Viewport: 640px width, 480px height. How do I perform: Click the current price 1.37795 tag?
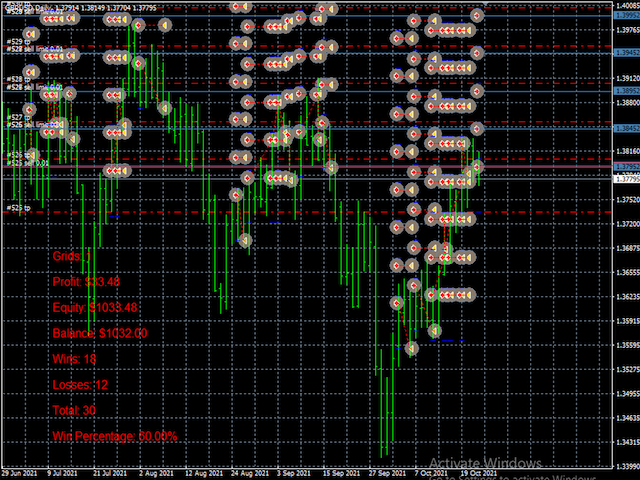coord(627,179)
